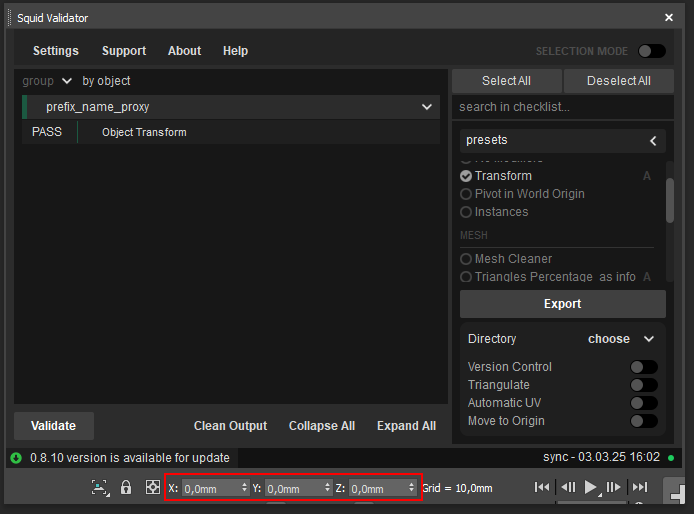Enable Selection Mode toggle
The image size is (694, 514).
652,51
